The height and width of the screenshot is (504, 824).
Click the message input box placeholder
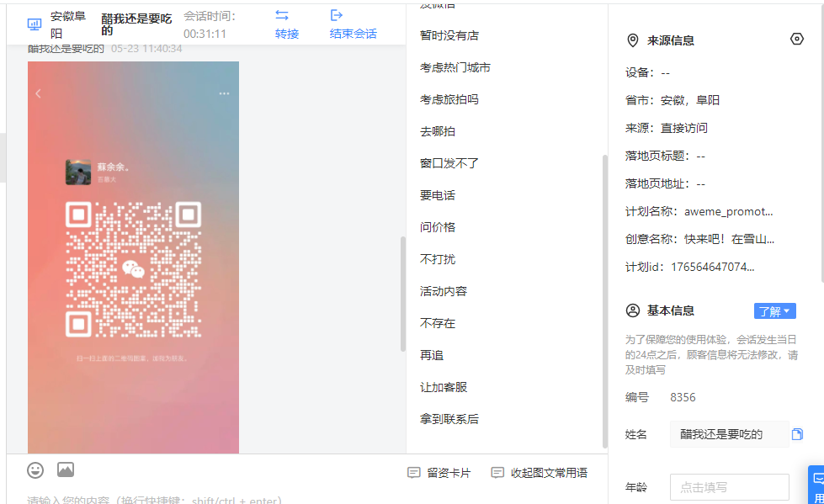pos(155,500)
